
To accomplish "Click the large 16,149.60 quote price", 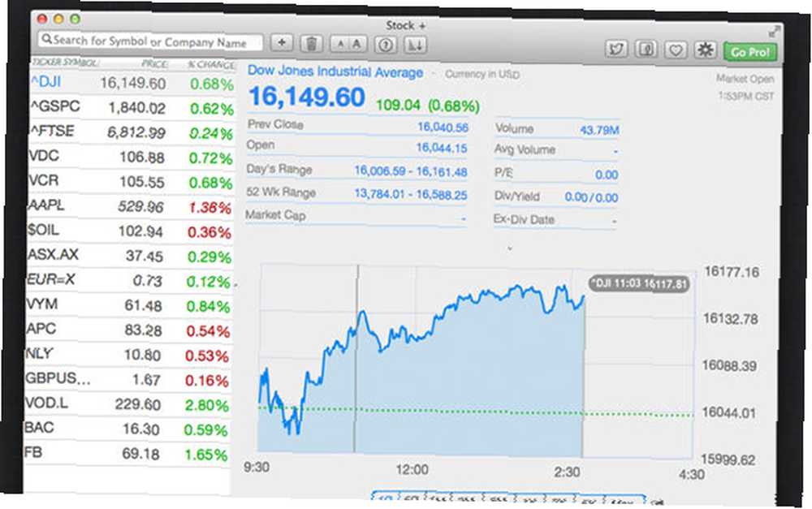I will click(x=307, y=97).
